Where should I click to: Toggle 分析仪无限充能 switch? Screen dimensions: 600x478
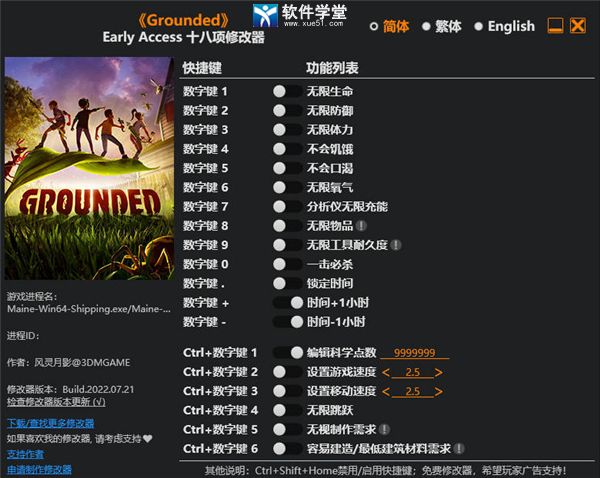(288, 207)
